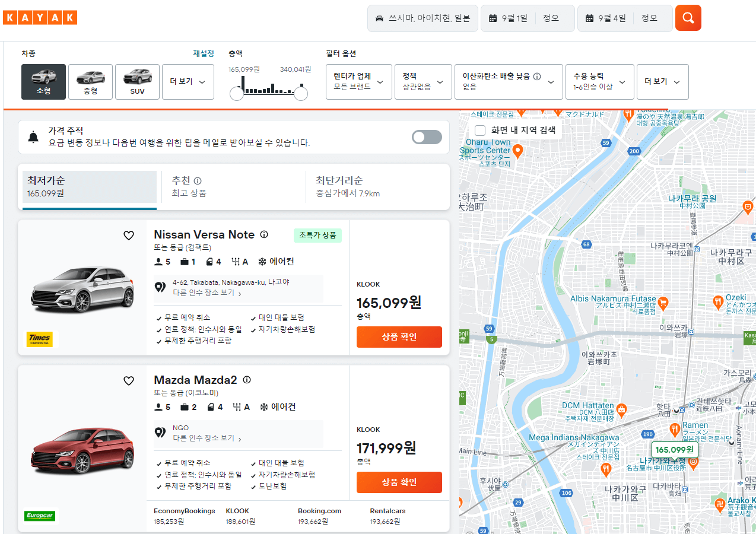Click the car icon in the location field
Screen dimensions: 756x534
coord(380,18)
